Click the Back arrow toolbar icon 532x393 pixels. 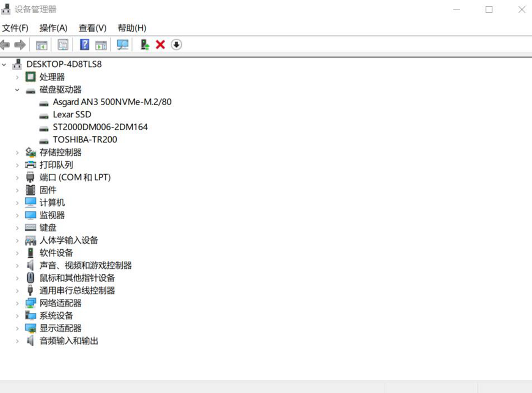5,45
